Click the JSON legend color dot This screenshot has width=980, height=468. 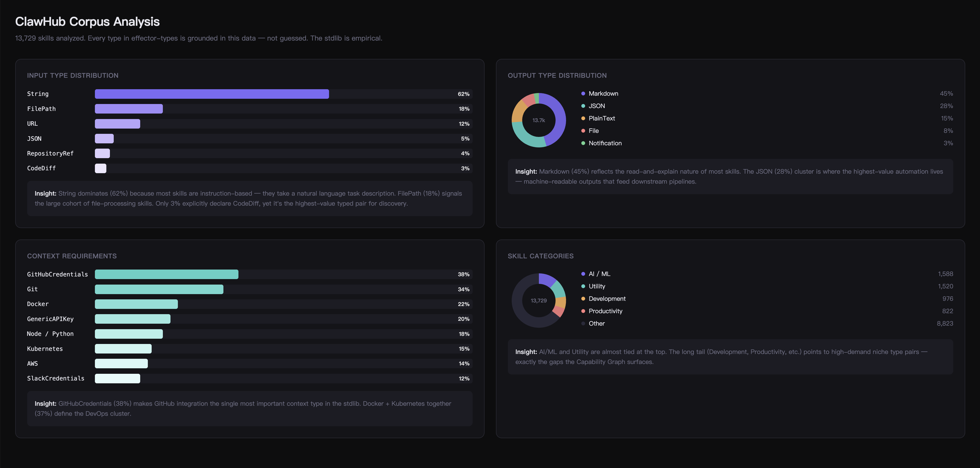[583, 106]
